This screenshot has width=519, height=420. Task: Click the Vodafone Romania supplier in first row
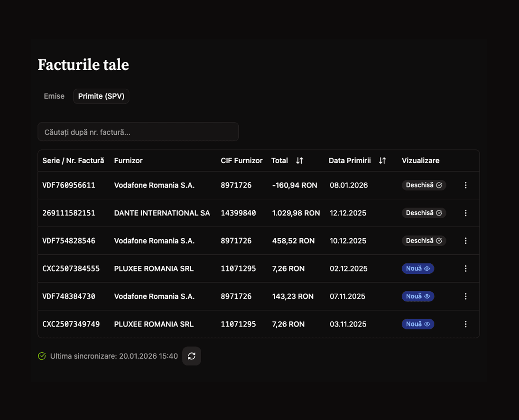[x=154, y=185]
